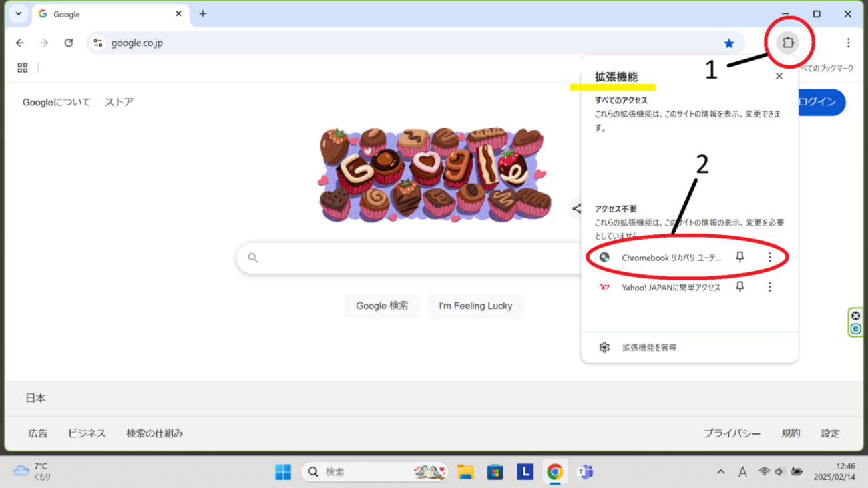Click the ログイン button
This screenshot has height=488, width=868.
(821, 102)
